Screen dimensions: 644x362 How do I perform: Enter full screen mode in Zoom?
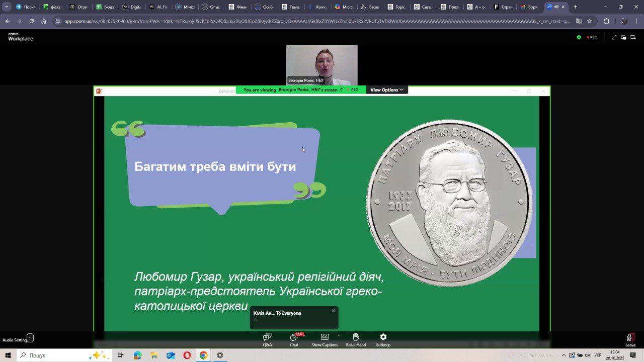tap(614, 37)
